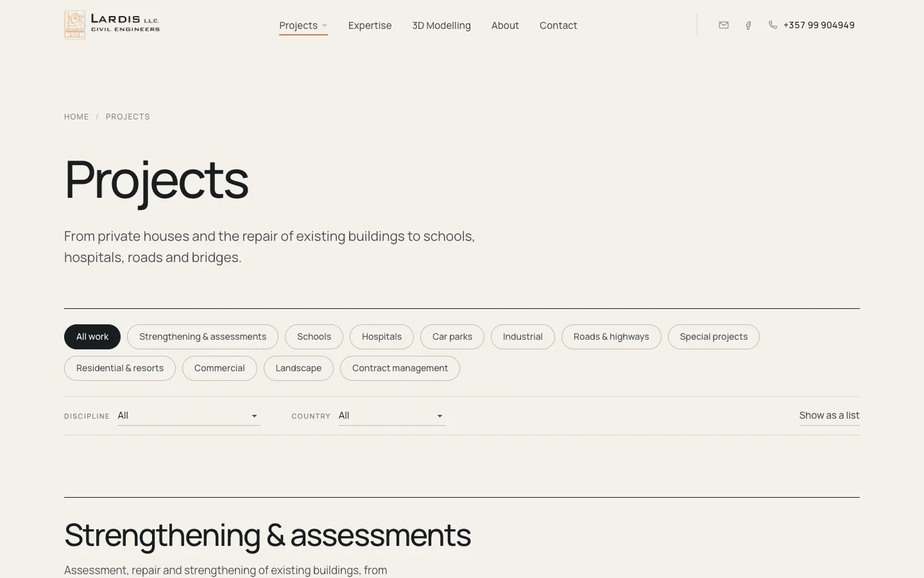924x578 pixels.
Task: Visit the Facebook page icon
Action: point(748,25)
